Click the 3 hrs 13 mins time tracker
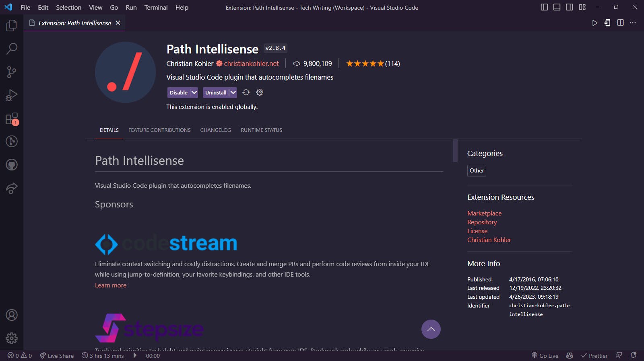644x361 pixels. click(103, 356)
